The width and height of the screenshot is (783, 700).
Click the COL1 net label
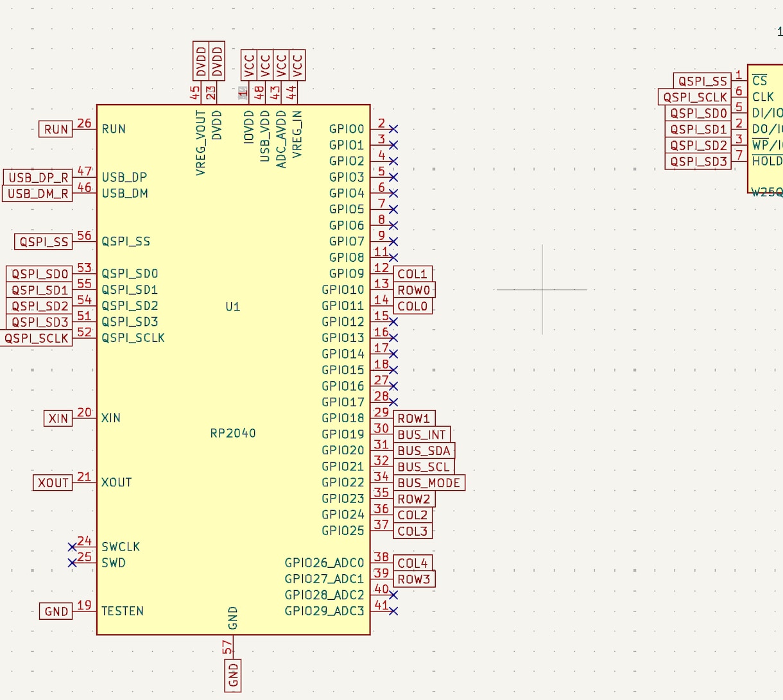click(x=412, y=274)
